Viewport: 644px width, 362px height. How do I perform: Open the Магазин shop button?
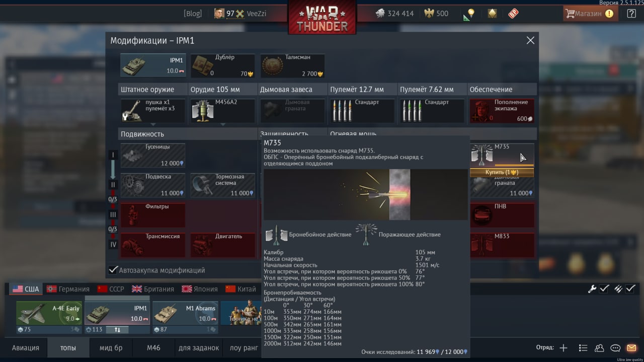point(590,14)
